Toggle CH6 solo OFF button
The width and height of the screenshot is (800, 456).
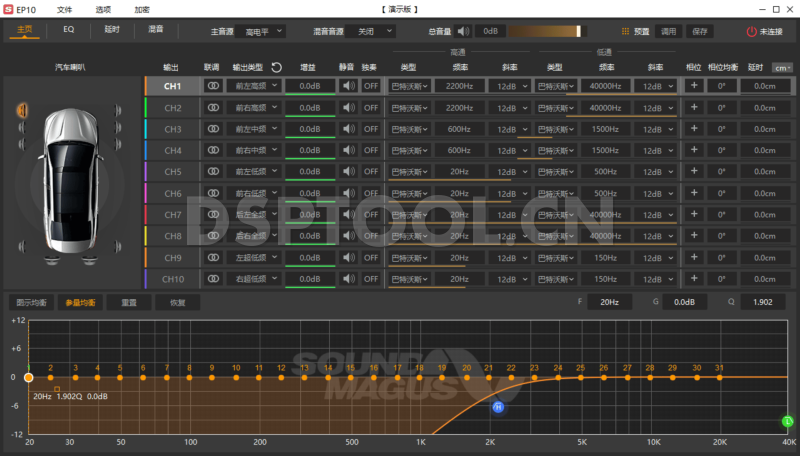click(x=371, y=193)
